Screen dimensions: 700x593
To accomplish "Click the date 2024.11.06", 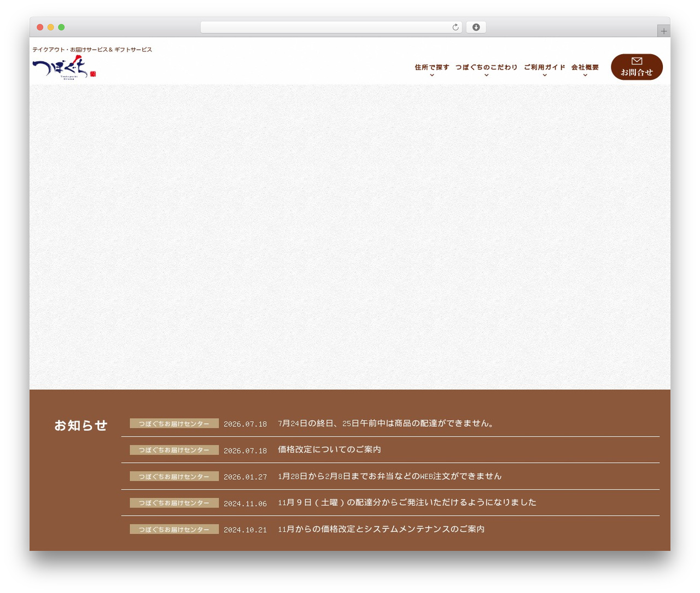I will coord(245,503).
